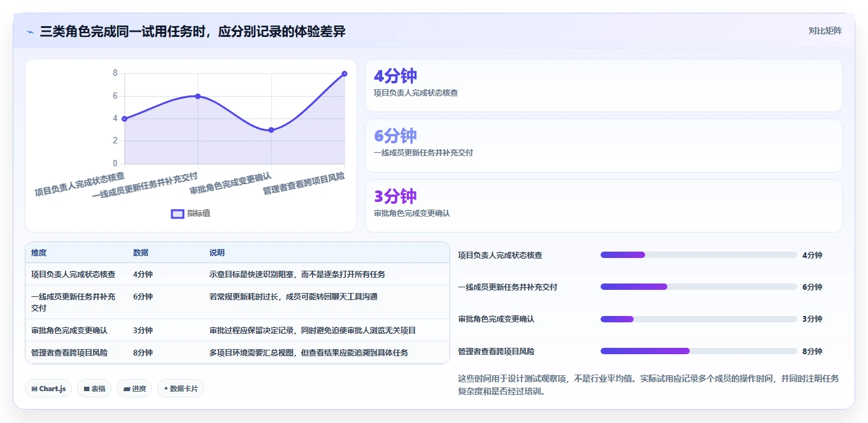Click the description 审批过程应保留决定记录
The width and height of the screenshot is (868, 423).
click(x=313, y=330)
